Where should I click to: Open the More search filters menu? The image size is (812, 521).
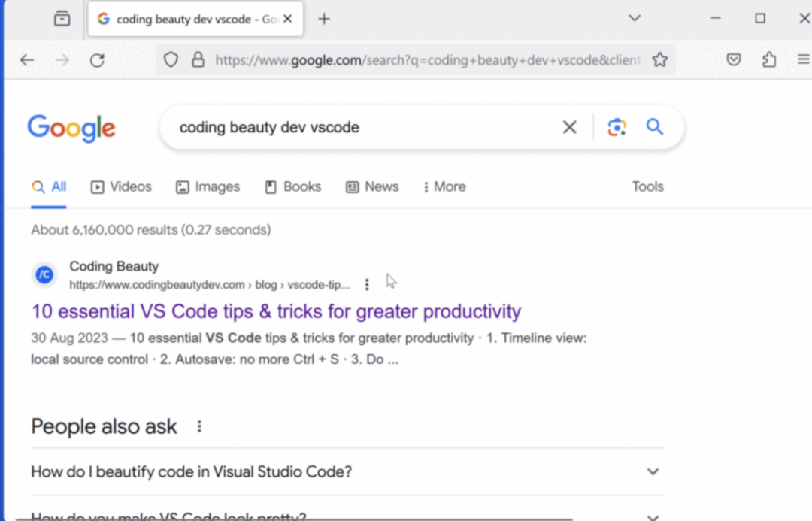pyautogui.click(x=444, y=187)
